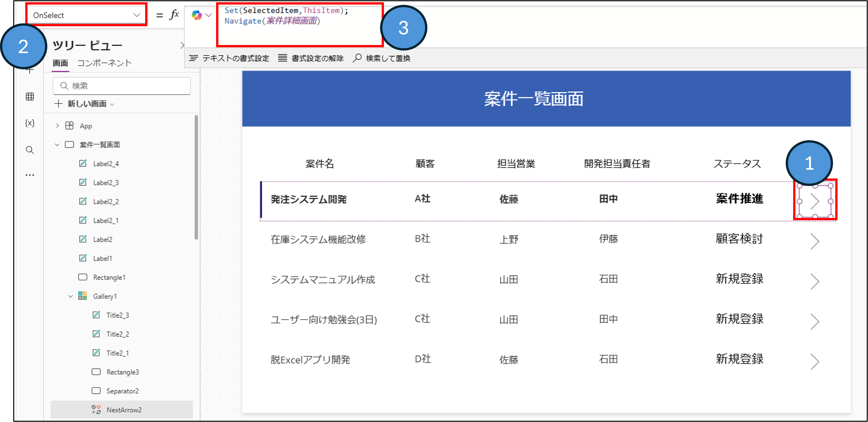Image resolution: width=868 pixels, height=422 pixels.
Task: Click the Copilot icon in formula bar
Action: 197,15
